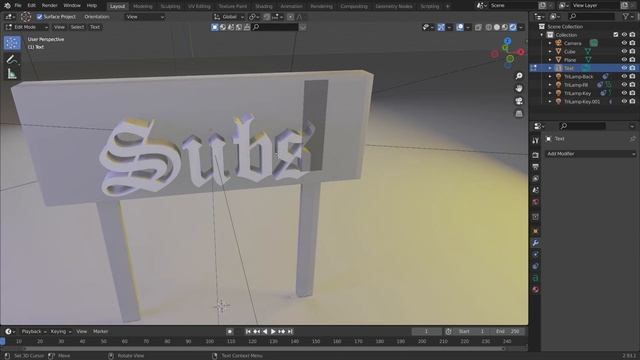
Task: Open the Tool properties tab
Action: (536, 140)
